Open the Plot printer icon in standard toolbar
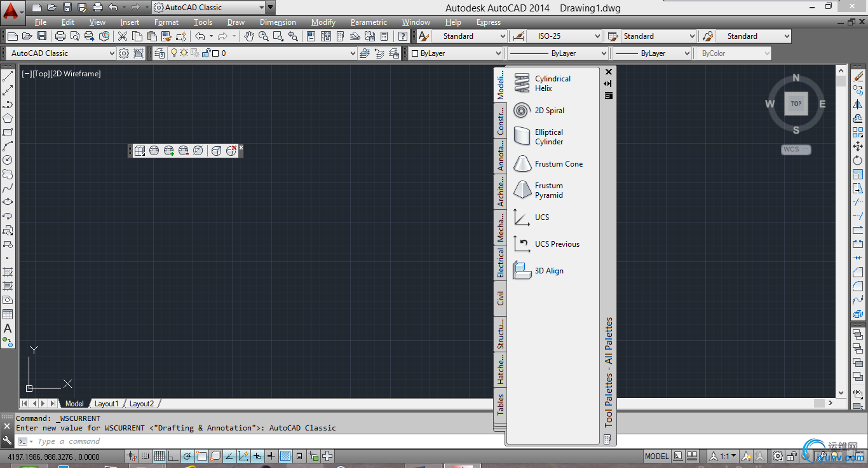The width and height of the screenshot is (868, 468). point(60,36)
